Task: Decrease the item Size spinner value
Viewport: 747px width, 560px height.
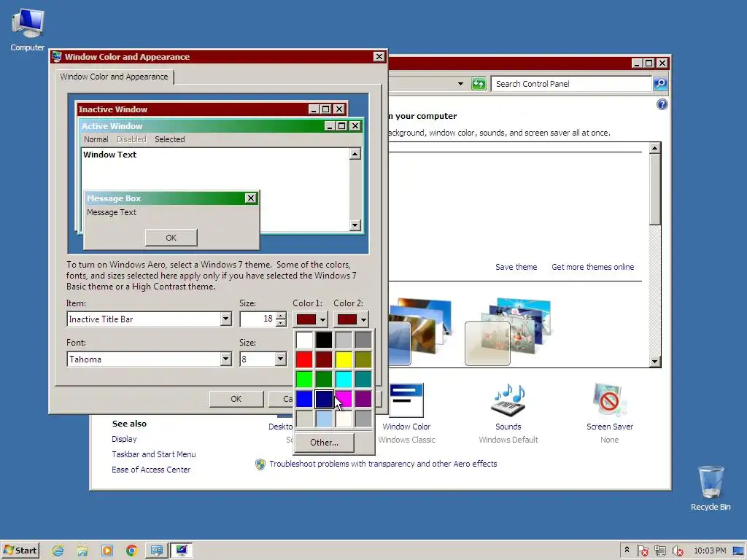Action: coord(281,323)
